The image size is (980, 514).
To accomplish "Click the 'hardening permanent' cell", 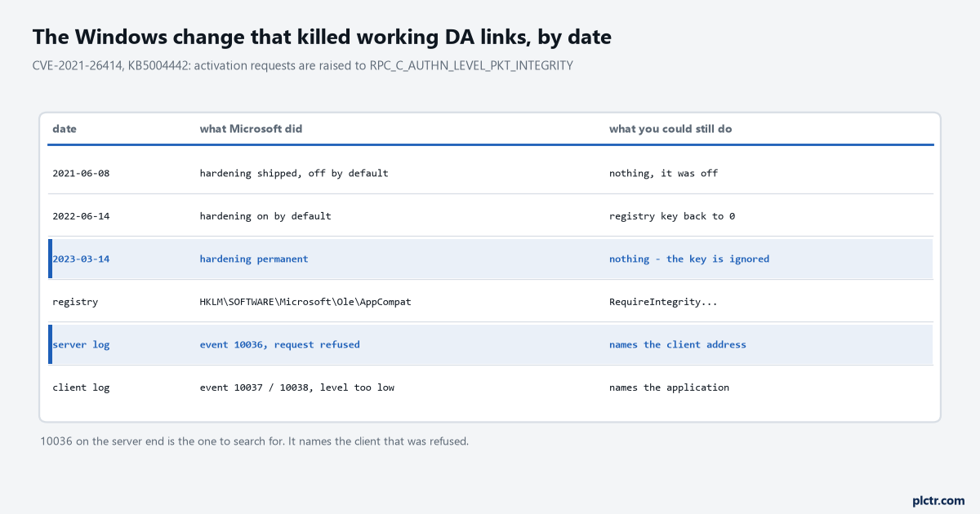I will coord(254,259).
